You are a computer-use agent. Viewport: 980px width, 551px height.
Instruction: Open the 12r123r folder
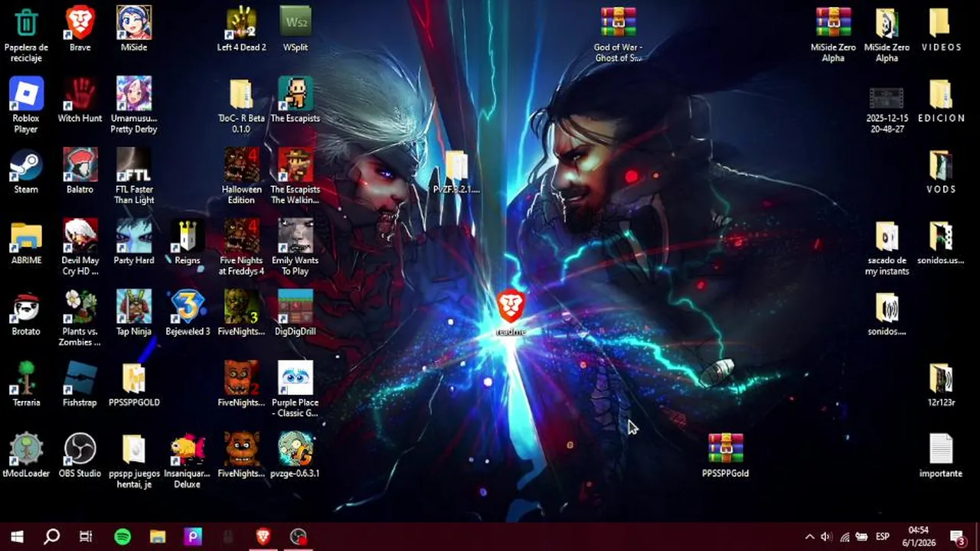click(x=941, y=385)
